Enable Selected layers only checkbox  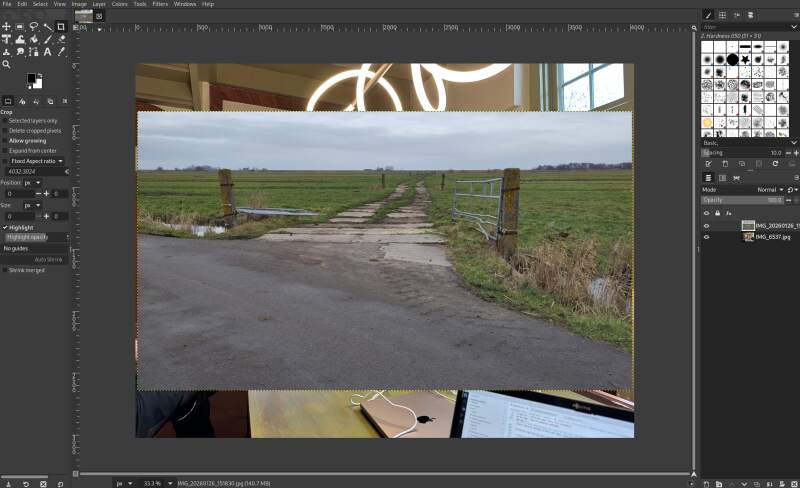pos(5,121)
